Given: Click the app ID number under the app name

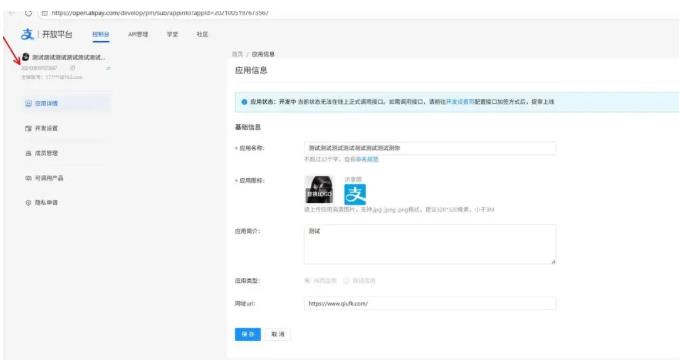Looking at the screenshot, I should pyautogui.click(x=39, y=68).
